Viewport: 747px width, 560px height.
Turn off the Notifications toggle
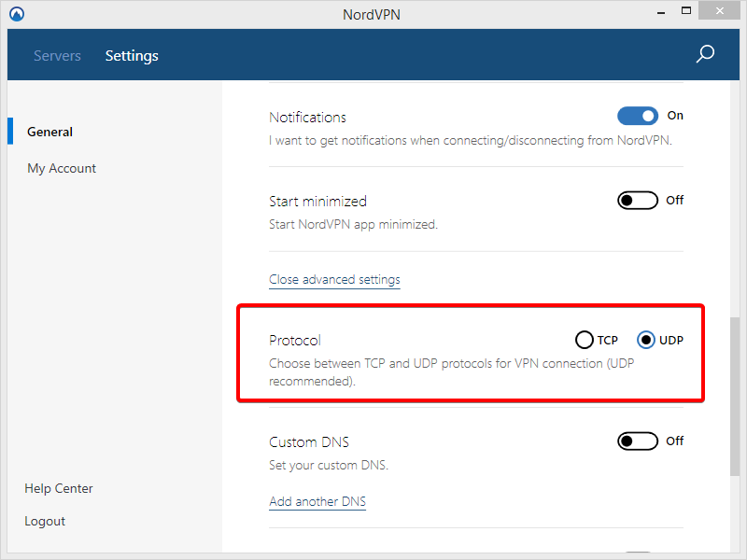click(638, 116)
